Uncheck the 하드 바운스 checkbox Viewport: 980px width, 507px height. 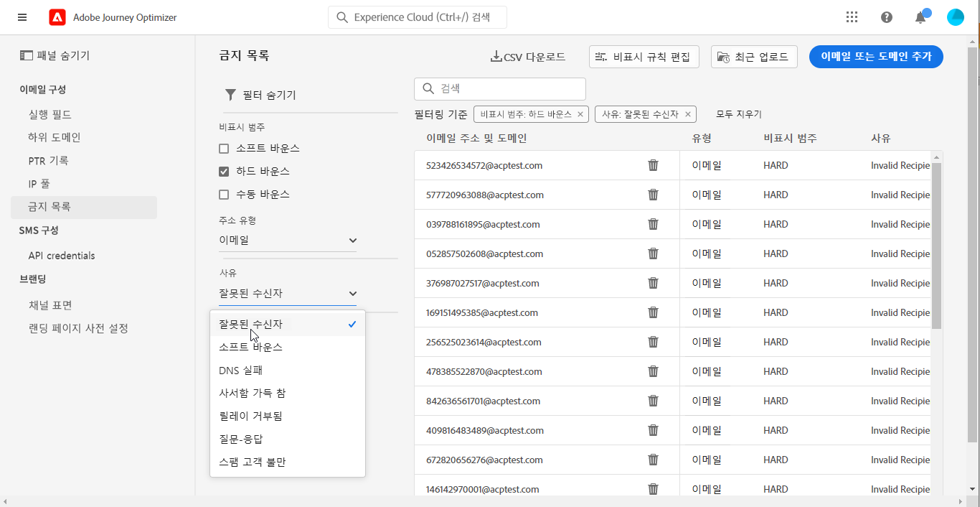224,172
